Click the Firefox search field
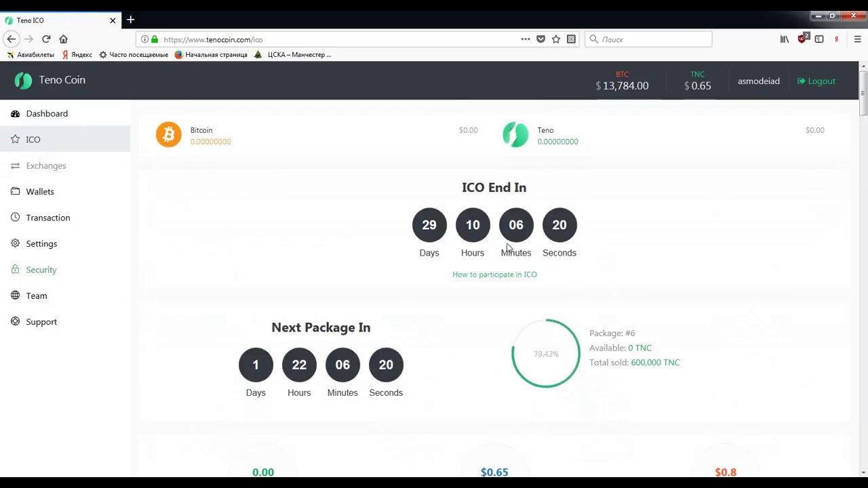Image resolution: width=868 pixels, height=488 pixels. pyautogui.click(x=648, y=39)
